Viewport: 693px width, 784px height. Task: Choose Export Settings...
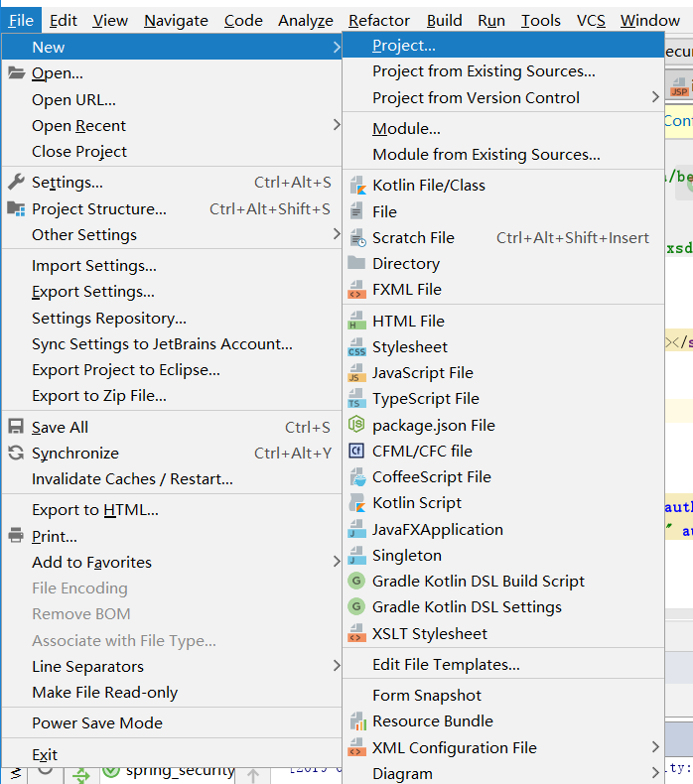pos(172,292)
